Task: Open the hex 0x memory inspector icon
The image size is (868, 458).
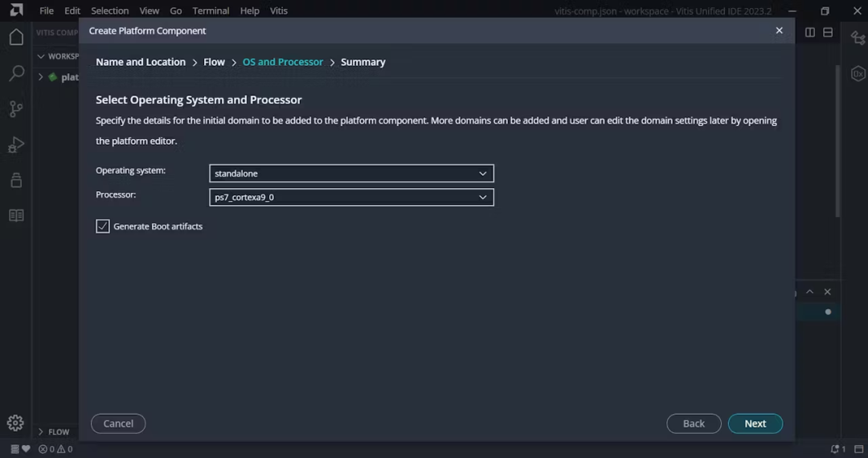Action: pos(858,74)
